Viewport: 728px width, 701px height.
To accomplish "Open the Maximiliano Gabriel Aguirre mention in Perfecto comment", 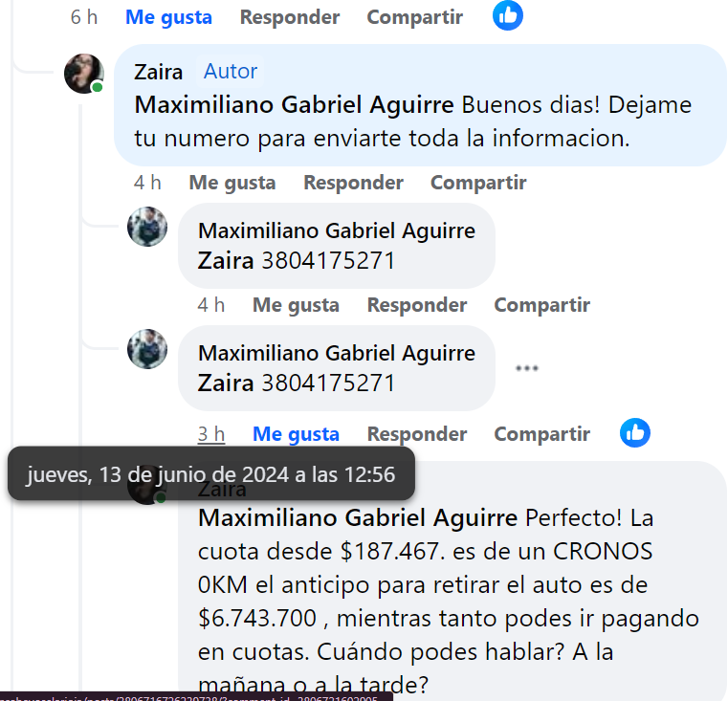I will pyautogui.click(x=358, y=517).
